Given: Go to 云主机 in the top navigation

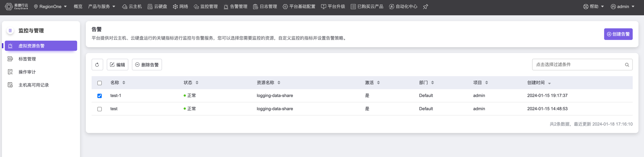Looking at the screenshot, I should pos(132,7).
